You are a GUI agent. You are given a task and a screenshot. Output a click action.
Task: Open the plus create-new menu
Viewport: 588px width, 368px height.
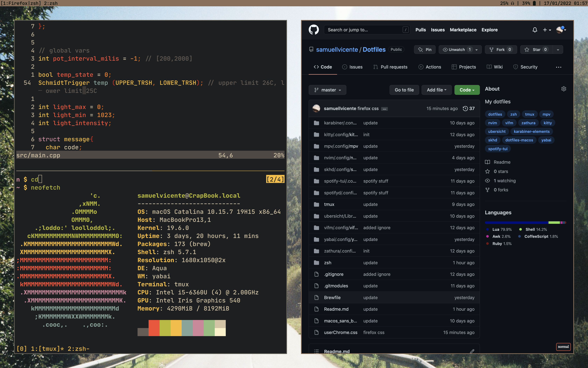(x=547, y=30)
